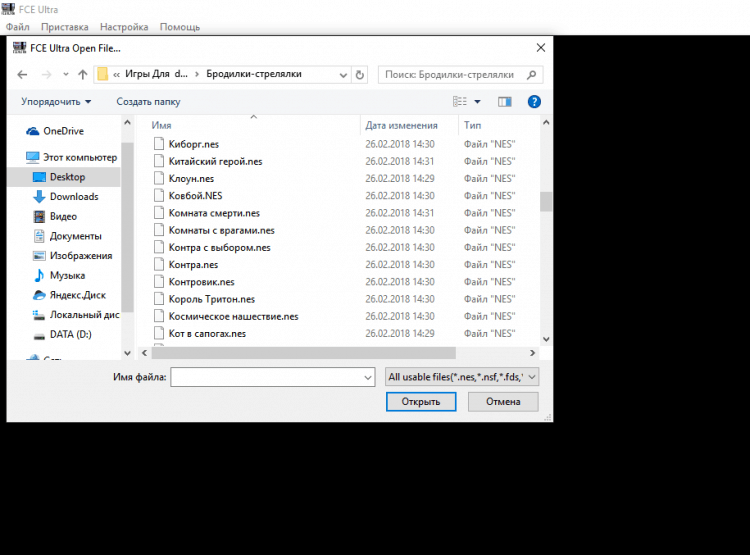Open the help question mark icon
The height and width of the screenshot is (555, 750).
pyautogui.click(x=534, y=101)
